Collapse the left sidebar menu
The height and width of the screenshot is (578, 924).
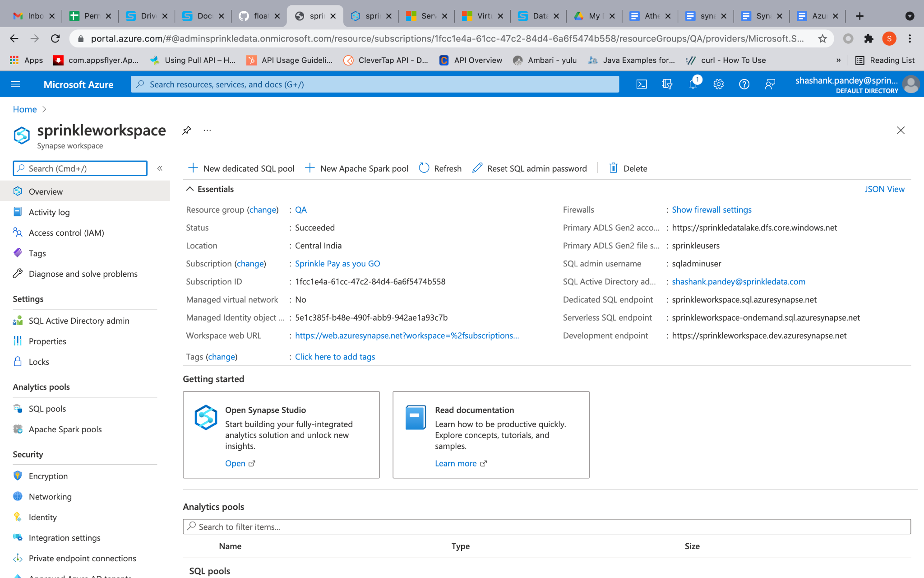[160, 168]
